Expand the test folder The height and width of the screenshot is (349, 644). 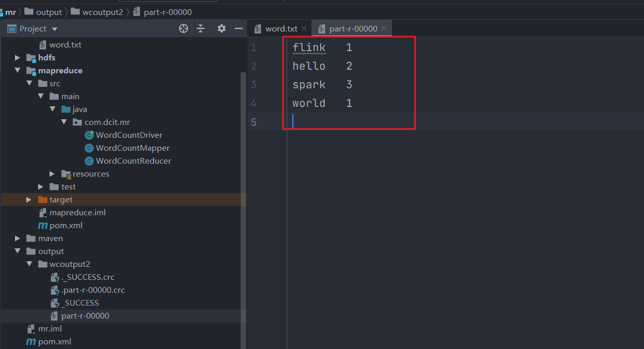(x=41, y=187)
